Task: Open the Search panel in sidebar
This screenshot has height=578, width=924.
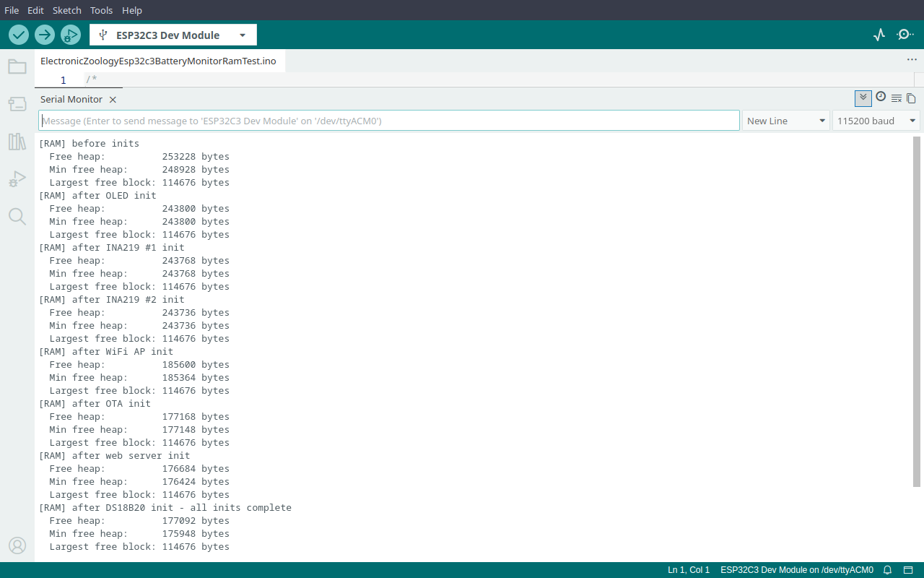Action: (x=17, y=217)
